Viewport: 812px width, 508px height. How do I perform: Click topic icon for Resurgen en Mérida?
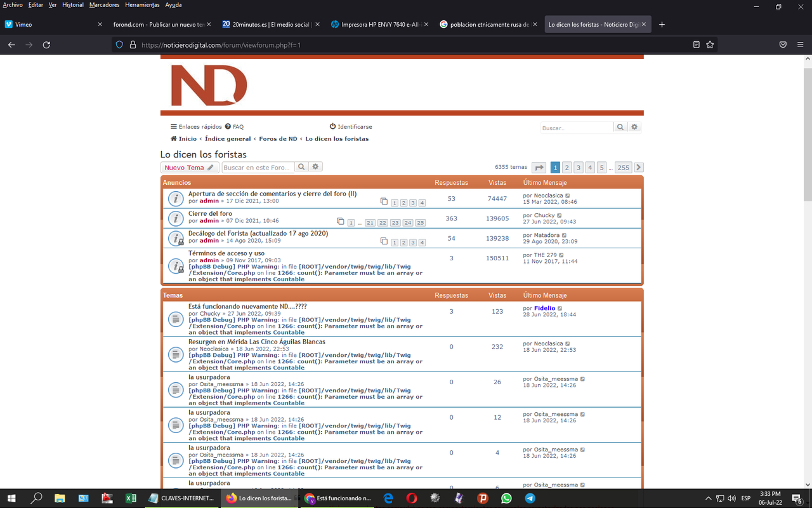point(176,354)
